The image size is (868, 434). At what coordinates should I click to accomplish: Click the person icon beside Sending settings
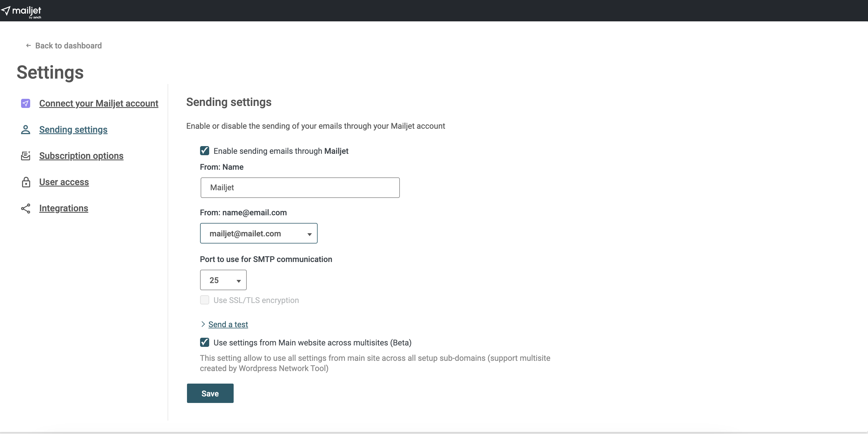pos(26,130)
